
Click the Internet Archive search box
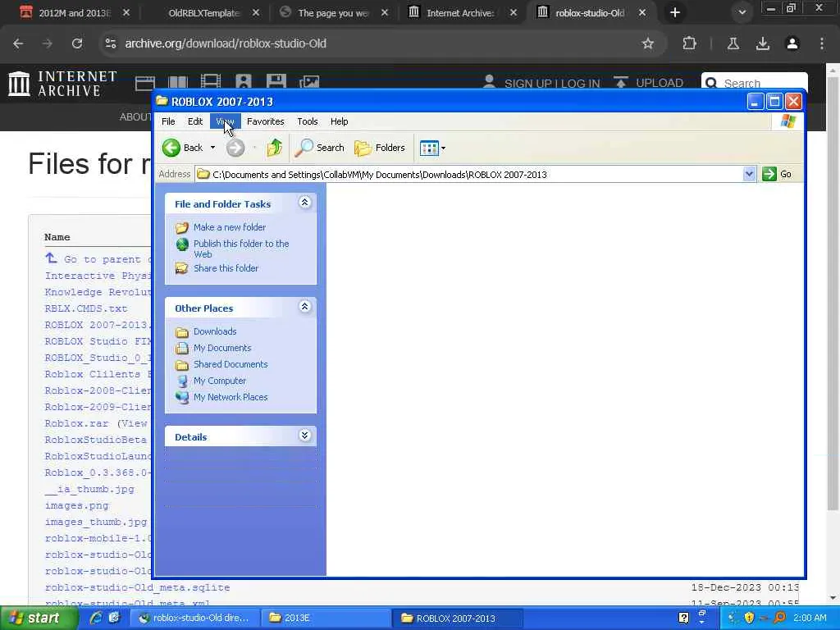point(755,83)
